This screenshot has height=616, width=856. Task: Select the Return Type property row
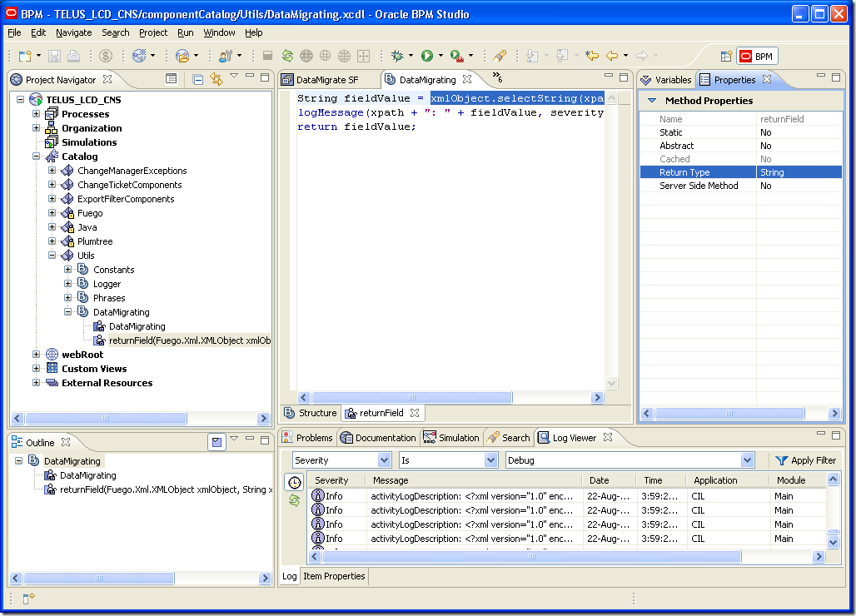pyautogui.click(x=740, y=172)
